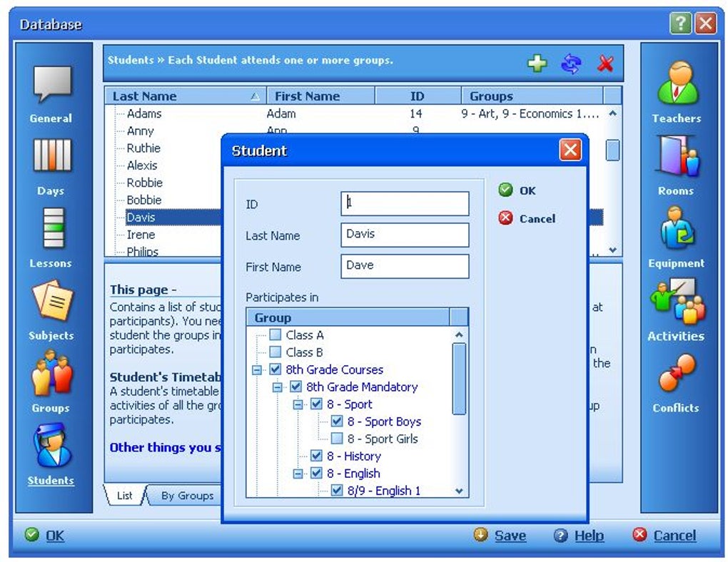
Task: Check the 8 - Sport Girls checkbox
Action: (337, 439)
